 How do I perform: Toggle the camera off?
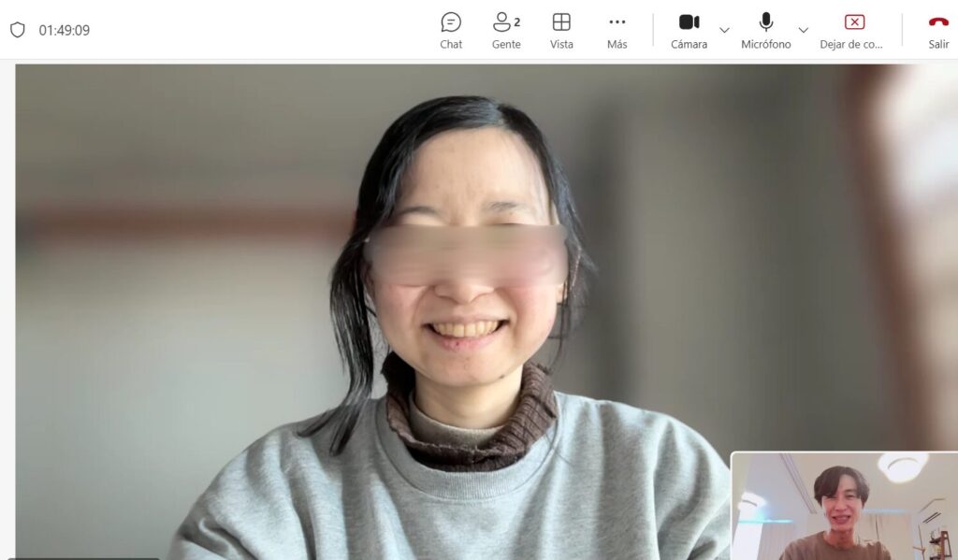tap(689, 22)
